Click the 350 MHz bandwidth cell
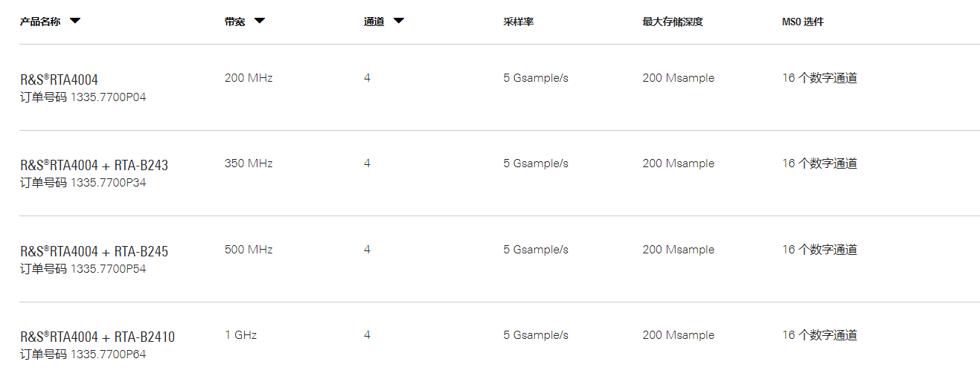This screenshot has height=379, width=980. click(x=249, y=163)
